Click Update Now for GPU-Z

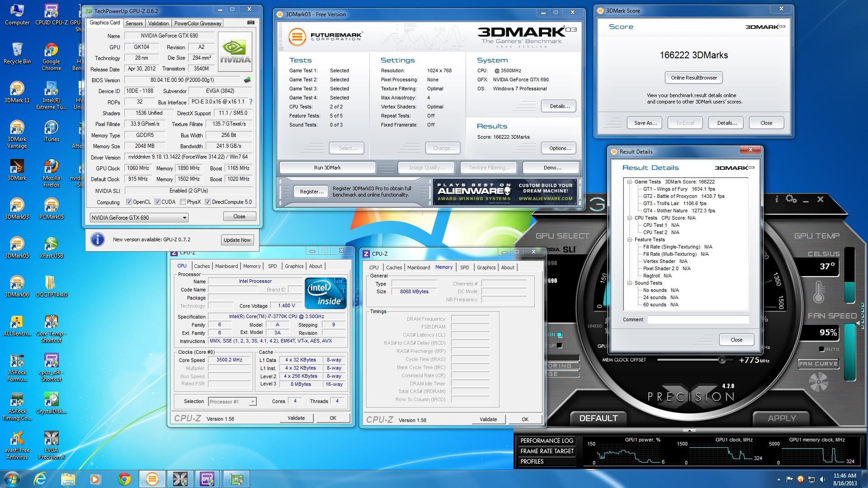tap(237, 240)
